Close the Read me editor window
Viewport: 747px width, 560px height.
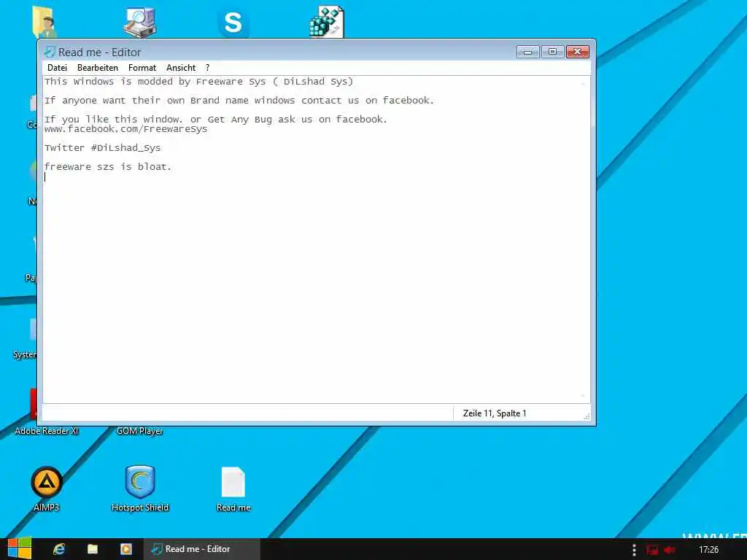578,52
